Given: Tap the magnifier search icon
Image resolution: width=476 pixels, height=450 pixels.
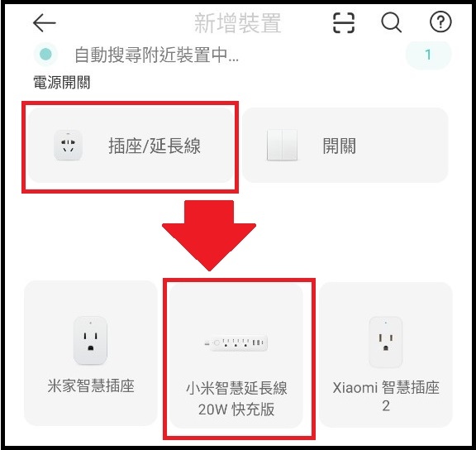Looking at the screenshot, I should [x=392, y=22].
